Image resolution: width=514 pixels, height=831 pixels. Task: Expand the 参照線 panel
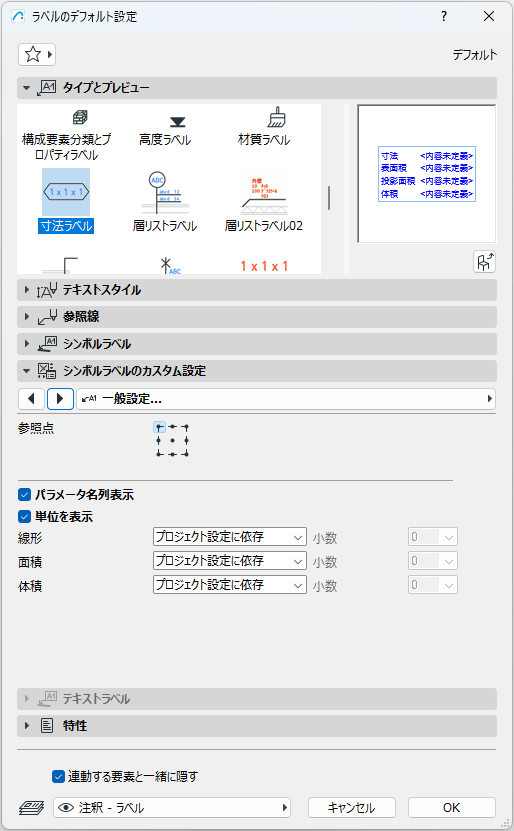pos(256,317)
